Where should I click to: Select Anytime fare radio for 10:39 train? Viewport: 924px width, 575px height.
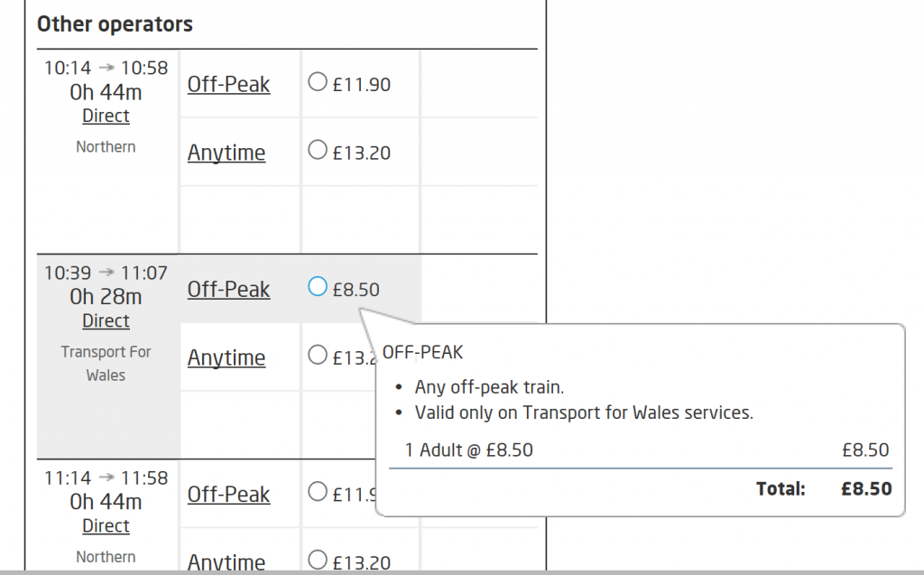click(317, 355)
